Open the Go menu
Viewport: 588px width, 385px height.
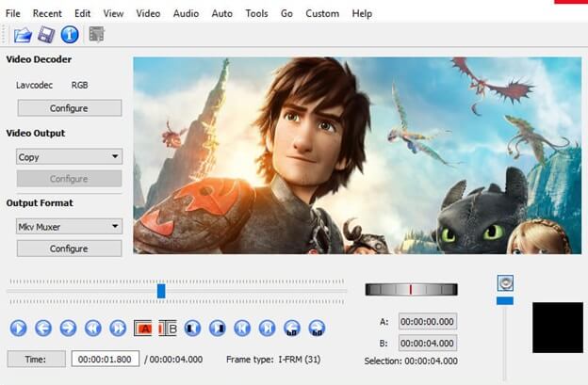tap(286, 13)
